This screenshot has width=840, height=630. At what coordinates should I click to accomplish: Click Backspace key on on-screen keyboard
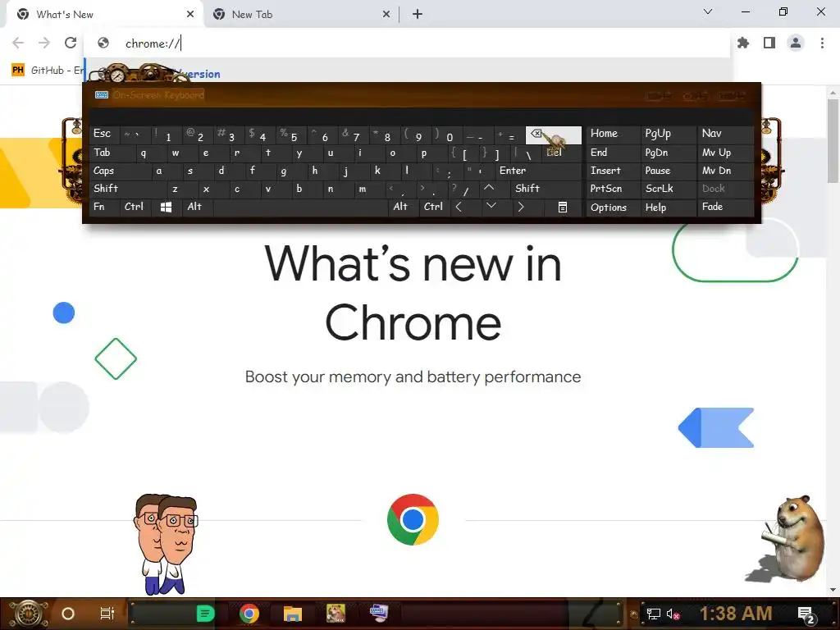[554, 135]
